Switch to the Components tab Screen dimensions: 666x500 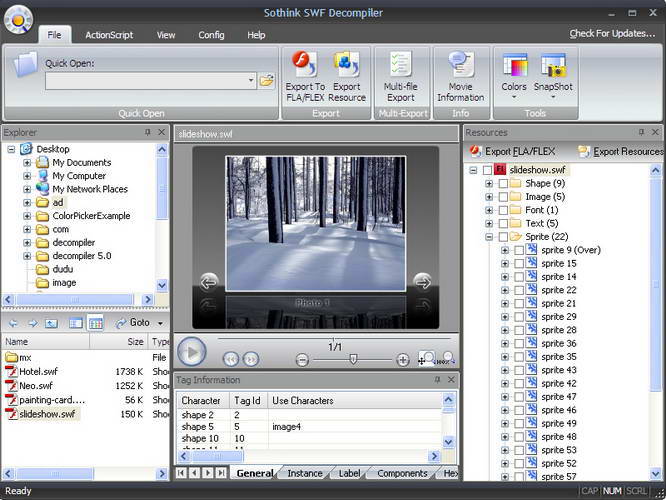[402, 473]
